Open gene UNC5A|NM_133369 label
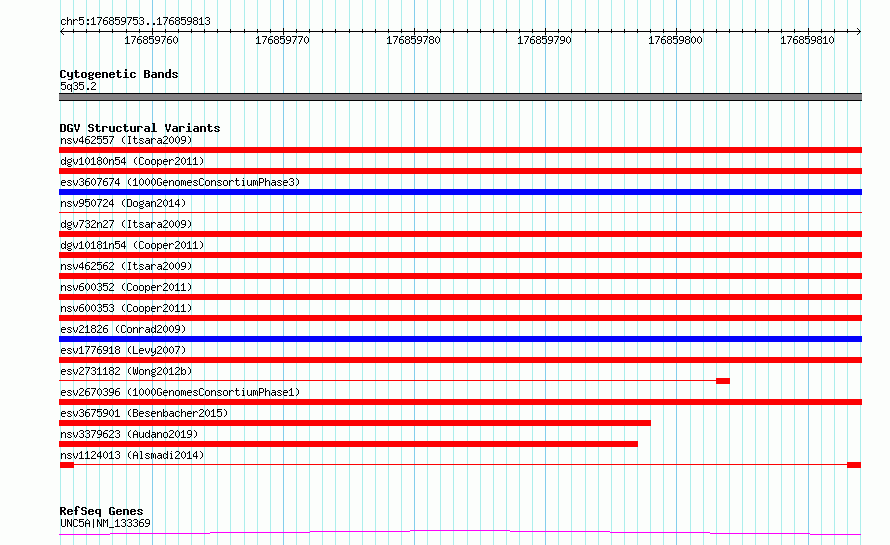The height and width of the screenshot is (545, 890). tap(106, 523)
